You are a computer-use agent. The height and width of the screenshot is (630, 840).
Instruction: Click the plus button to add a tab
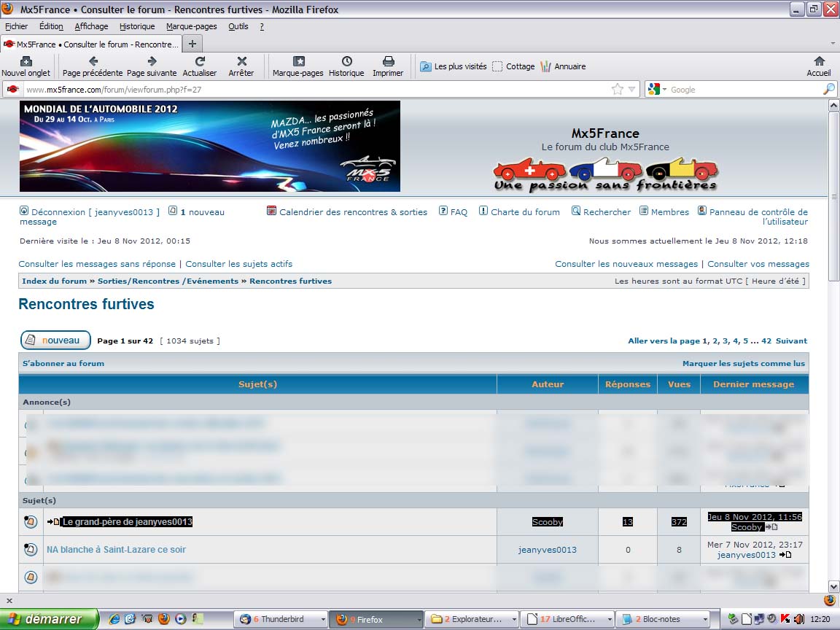pyautogui.click(x=192, y=44)
